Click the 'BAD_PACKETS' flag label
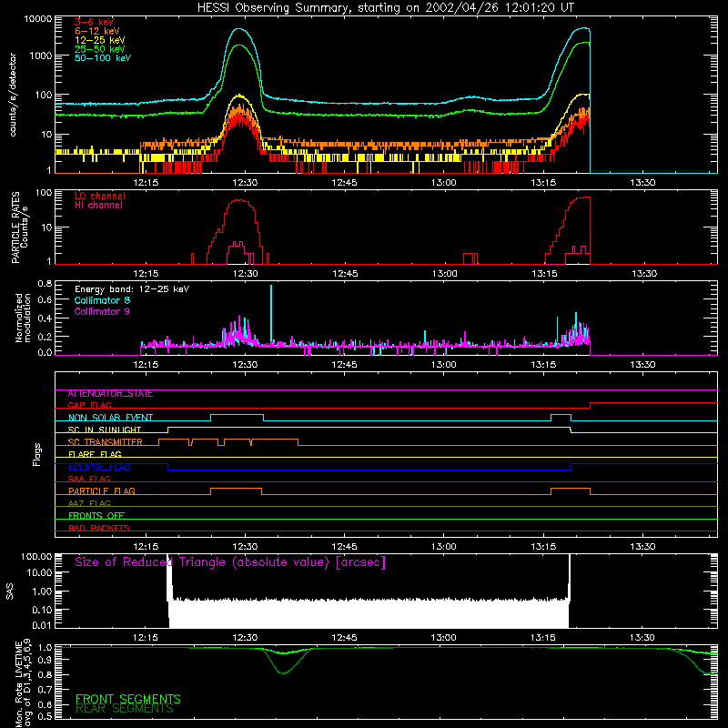 (99, 528)
